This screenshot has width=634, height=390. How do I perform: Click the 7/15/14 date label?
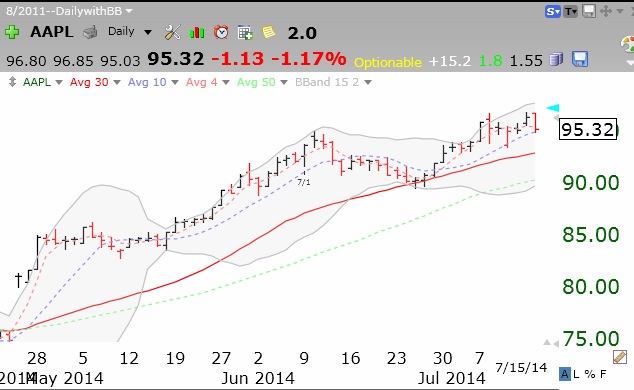point(521,367)
